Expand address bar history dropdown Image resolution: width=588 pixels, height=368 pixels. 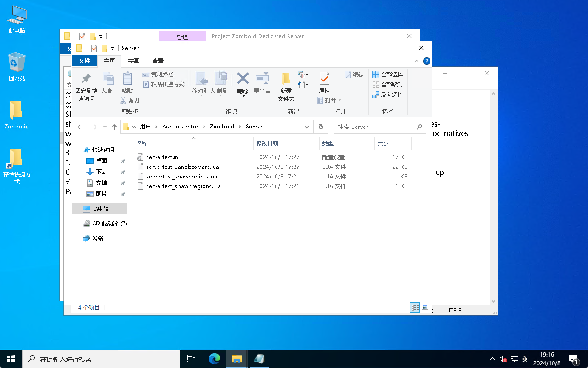coord(307,127)
